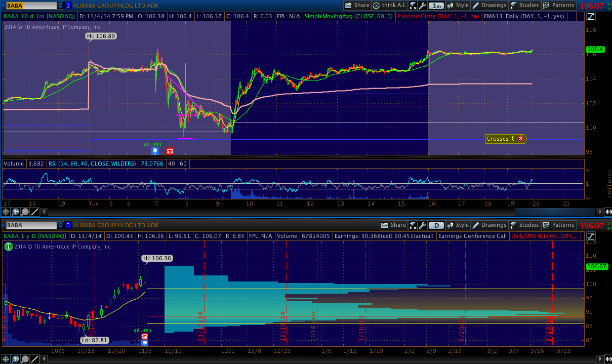Click the right arrow of lower chart scrollbar
Image resolution: width=612 pixels, height=364 pixels.
[x=600, y=358]
